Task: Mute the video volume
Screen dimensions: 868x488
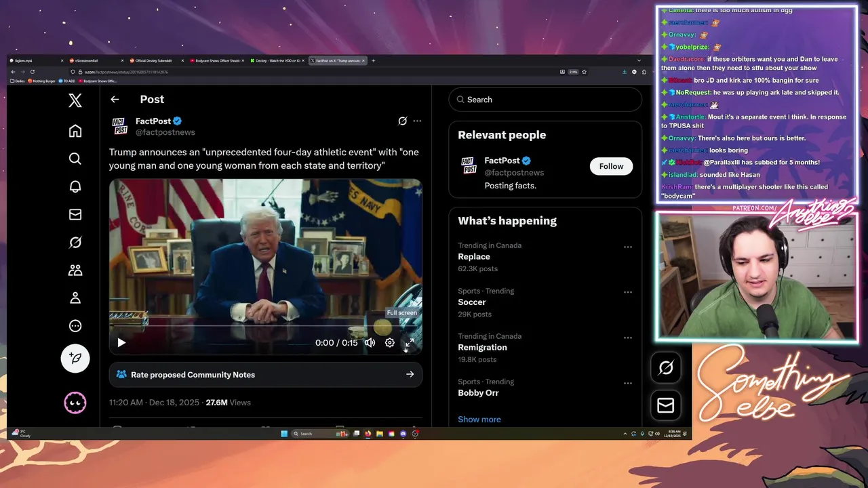Action: click(x=370, y=342)
